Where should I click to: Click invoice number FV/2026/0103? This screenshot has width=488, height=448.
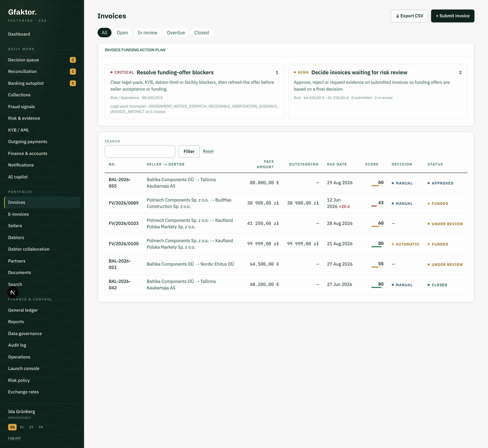pyautogui.click(x=124, y=223)
